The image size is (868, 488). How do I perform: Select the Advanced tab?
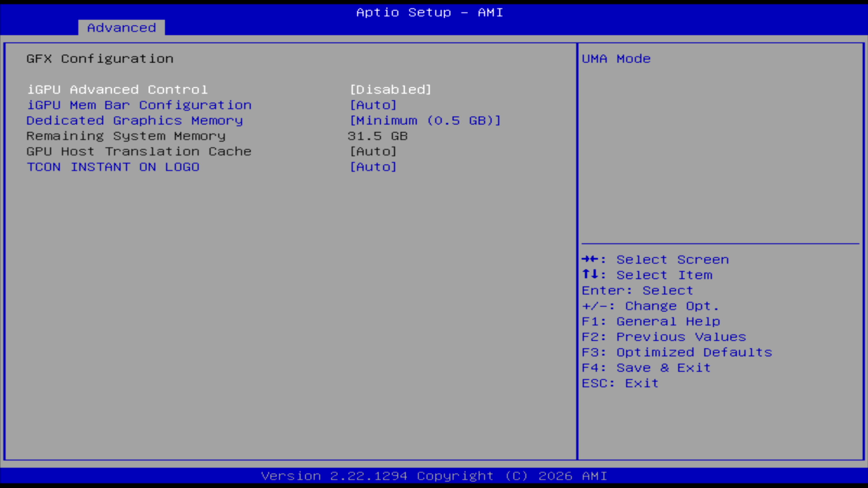pos(121,28)
